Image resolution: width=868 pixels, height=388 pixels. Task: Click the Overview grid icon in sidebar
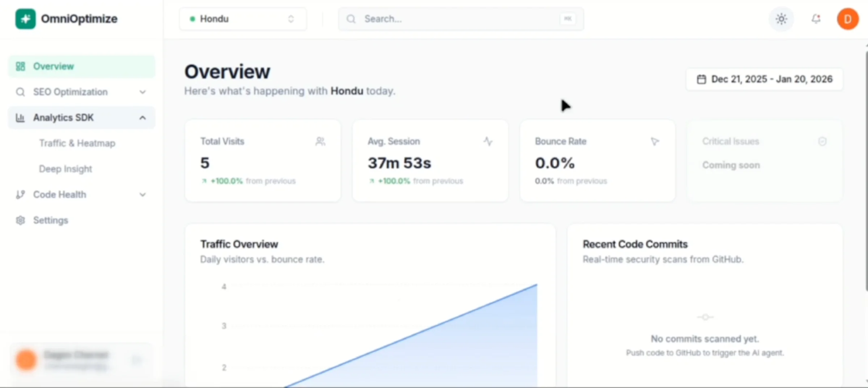20,66
